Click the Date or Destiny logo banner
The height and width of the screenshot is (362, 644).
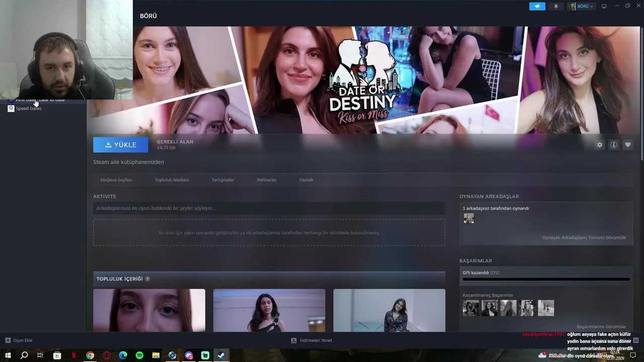click(363, 80)
